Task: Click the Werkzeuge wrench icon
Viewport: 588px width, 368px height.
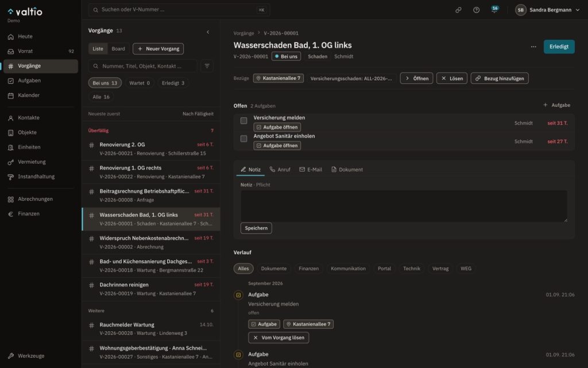Action: click(11, 355)
